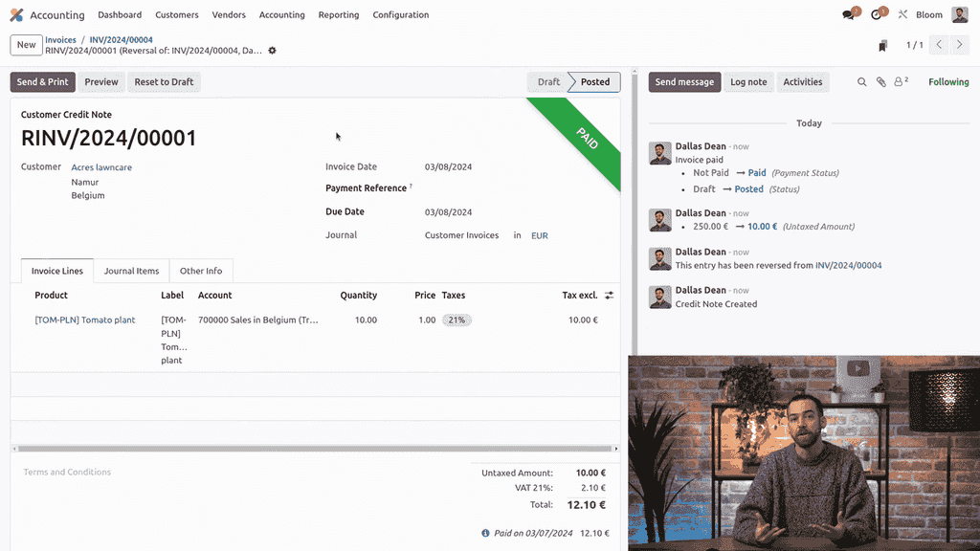
Task: Open the followers list person icon
Action: click(898, 82)
